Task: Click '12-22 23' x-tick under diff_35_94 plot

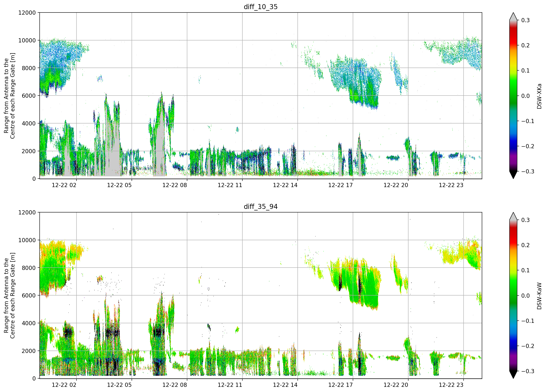Action: pyautogui.click(x=451, y=385)
